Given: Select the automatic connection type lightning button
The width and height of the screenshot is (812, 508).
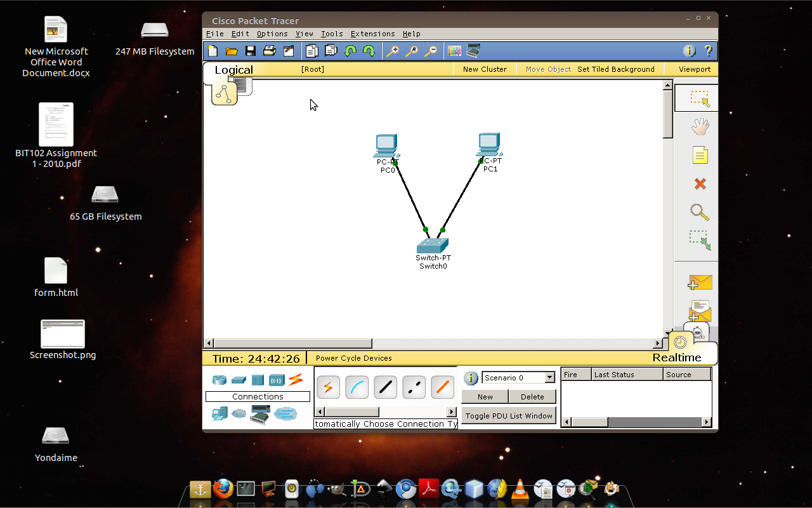Looking at the screenshot, I should pyautogui.click(x=329, y=387).
